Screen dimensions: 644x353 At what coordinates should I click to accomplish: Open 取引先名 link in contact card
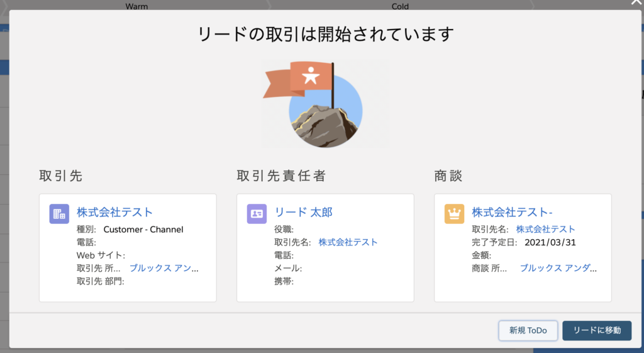[348, 242]
